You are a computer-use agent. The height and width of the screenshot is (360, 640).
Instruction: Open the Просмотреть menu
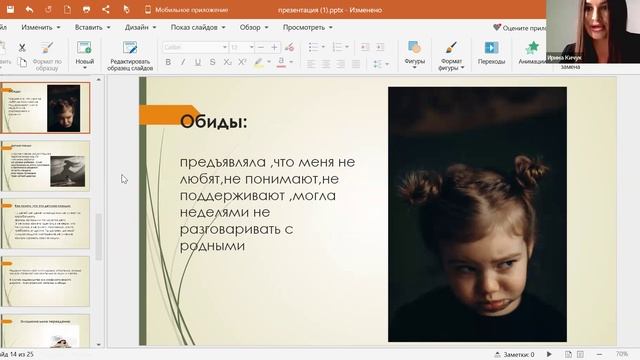(x=308, y=27)
